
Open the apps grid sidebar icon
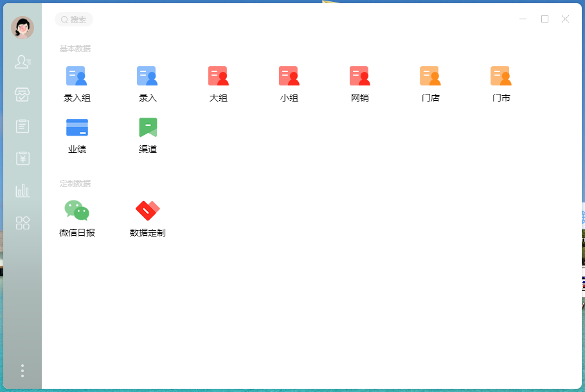click(22, 222)
